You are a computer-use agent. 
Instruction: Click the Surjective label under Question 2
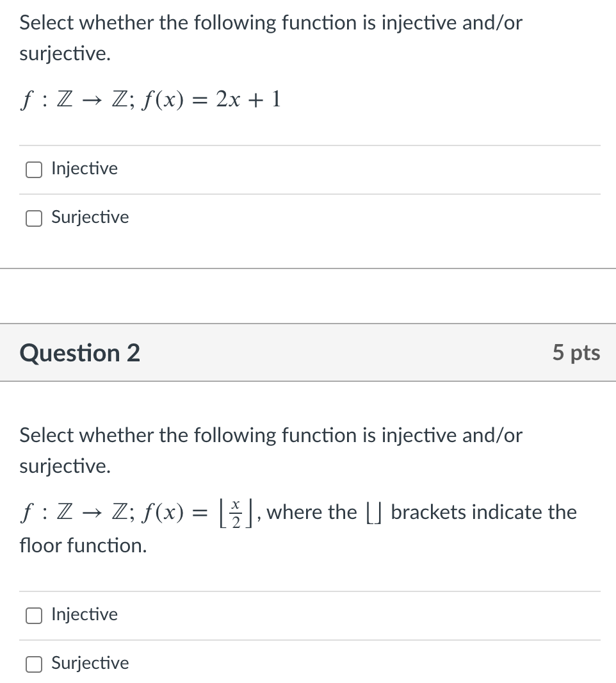click(x=90, y=664)
